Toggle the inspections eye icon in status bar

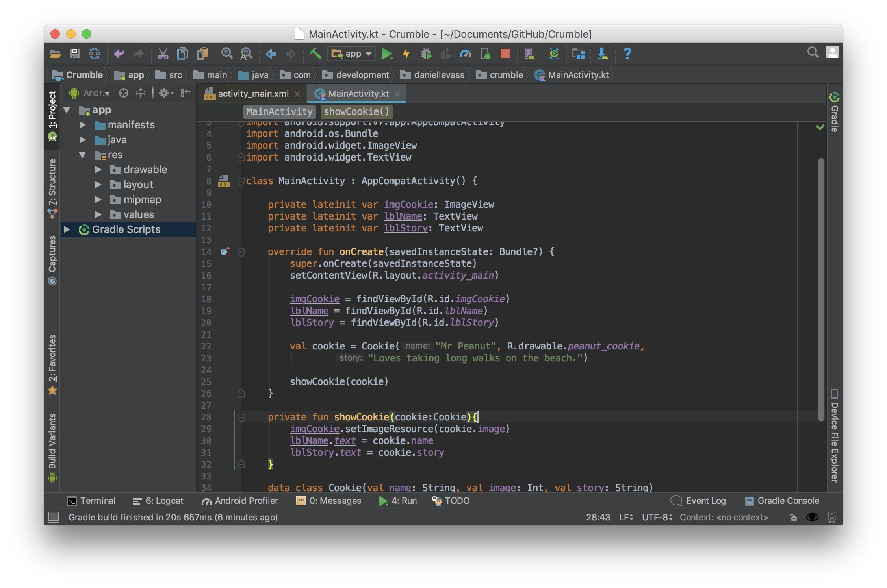812,517
